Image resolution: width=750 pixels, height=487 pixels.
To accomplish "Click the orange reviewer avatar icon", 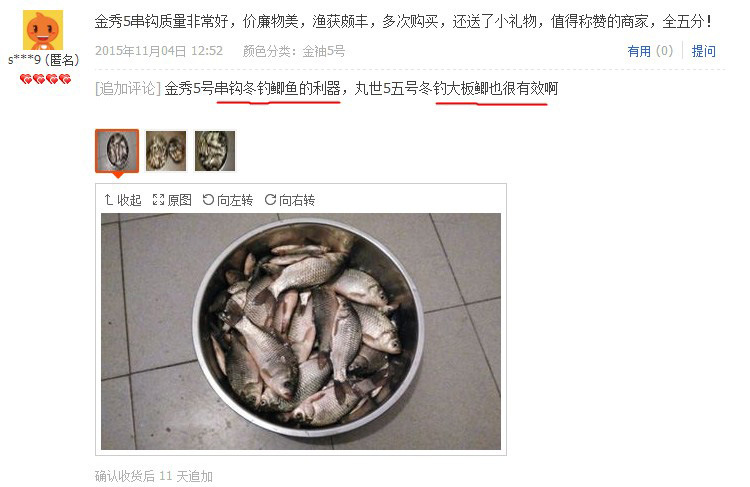I will pyautogui.click(x=43, y=30).
